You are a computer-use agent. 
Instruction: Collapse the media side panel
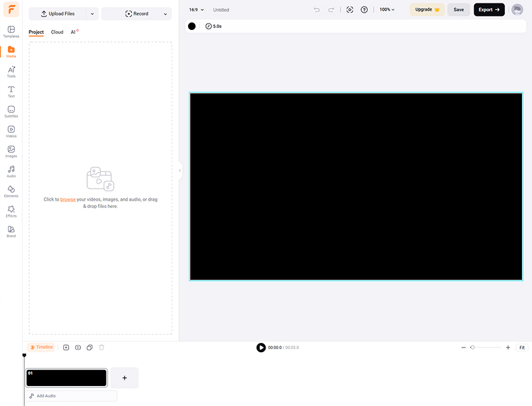pyautogui.click(x=180, y=171)
